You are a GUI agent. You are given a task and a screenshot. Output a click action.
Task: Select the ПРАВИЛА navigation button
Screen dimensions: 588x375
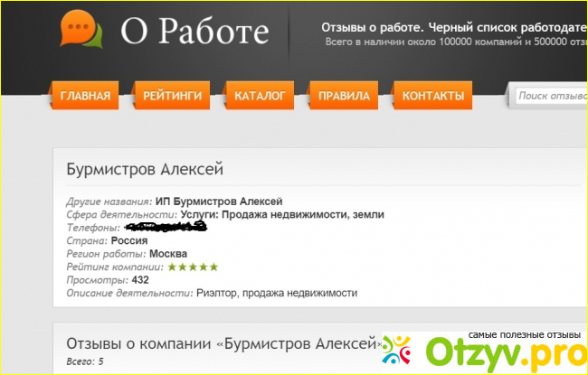344,96
